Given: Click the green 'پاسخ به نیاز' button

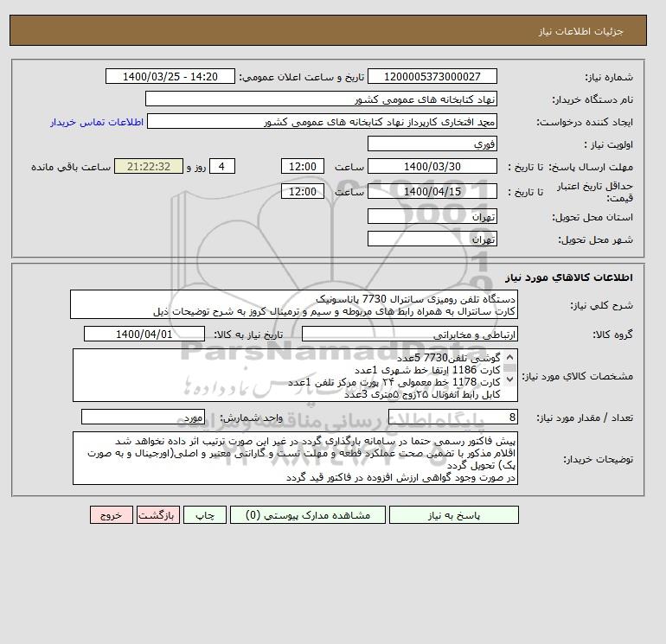Looking at the screenshot, I should 453,515.
